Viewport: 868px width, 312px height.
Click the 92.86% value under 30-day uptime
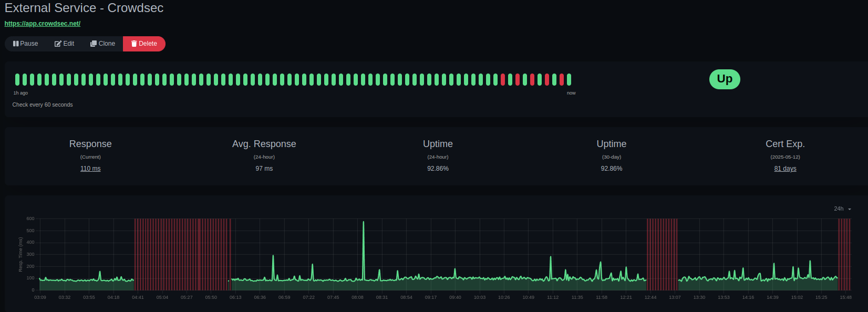click(x=612, y=169)
